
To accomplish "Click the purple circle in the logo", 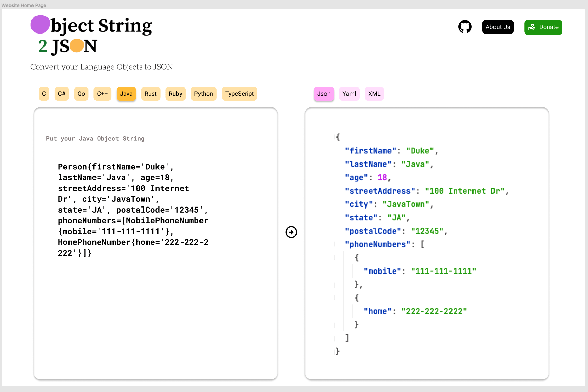I will coord(40,24).
